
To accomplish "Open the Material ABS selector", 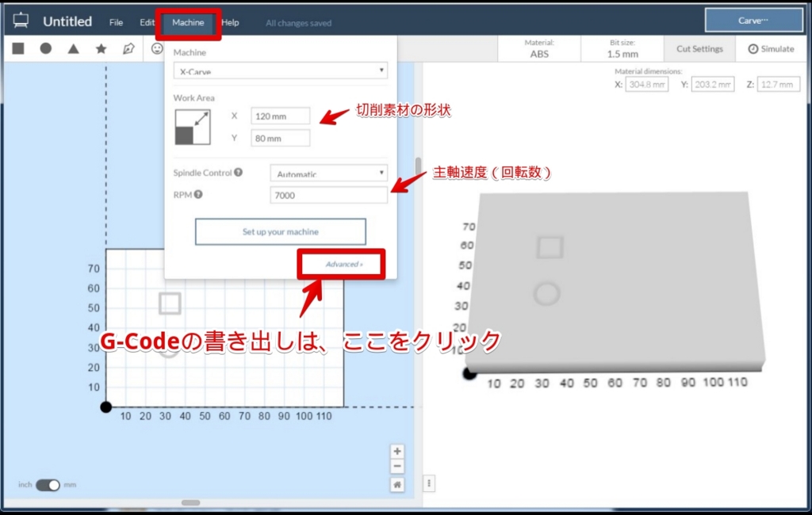I will coord(539,48).
